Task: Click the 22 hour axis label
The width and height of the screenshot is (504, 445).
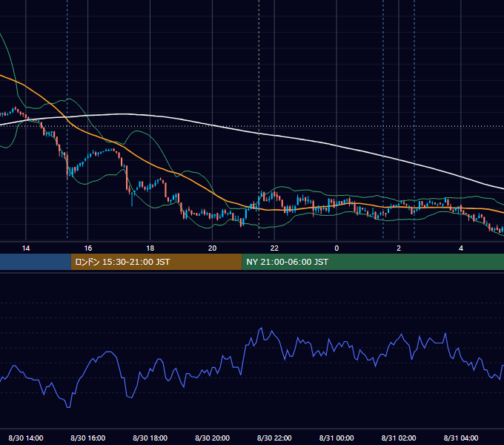Action: (x=274, y=248)
